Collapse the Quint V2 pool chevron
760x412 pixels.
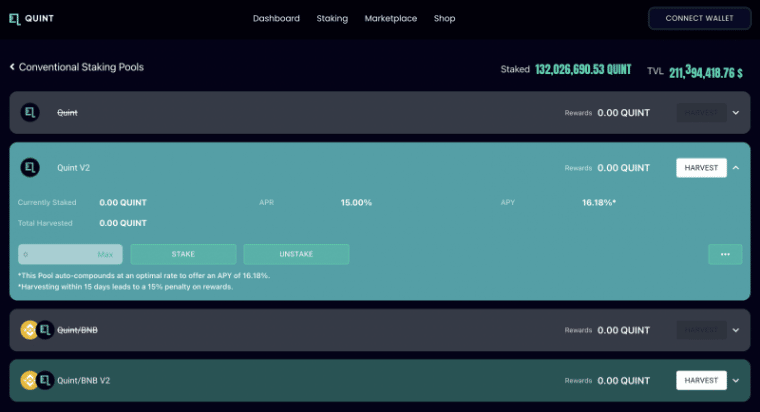click(x=736, y=167)
